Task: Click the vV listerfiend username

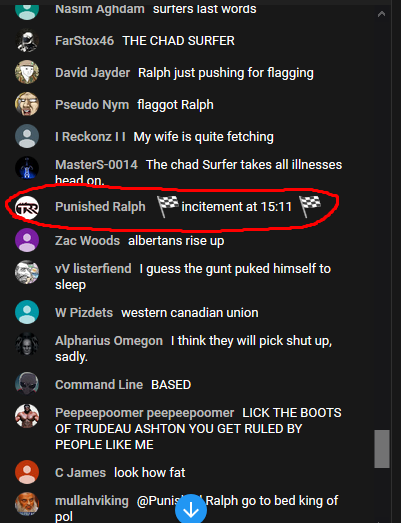Action: 93,269
